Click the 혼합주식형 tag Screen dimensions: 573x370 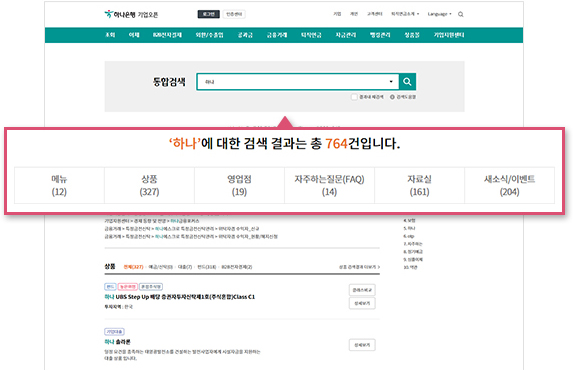click(x=151, y=287)
